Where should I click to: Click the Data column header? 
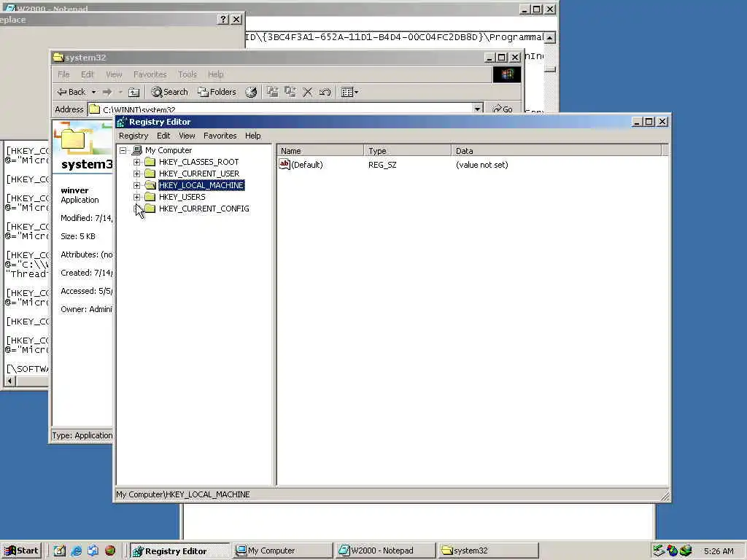click(x=556, y=151)
